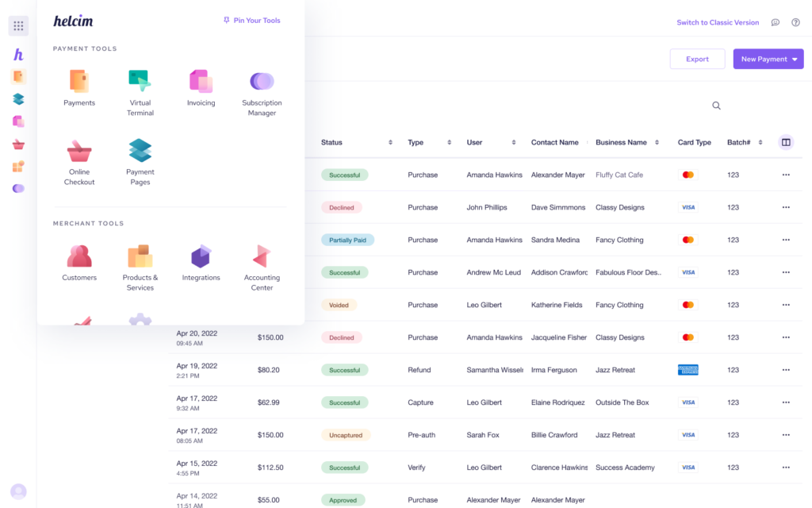Viewport: 812px width, 508px height.
Task: Click contact name Jacqueline Fisher
Action: (x=559, y=337)
